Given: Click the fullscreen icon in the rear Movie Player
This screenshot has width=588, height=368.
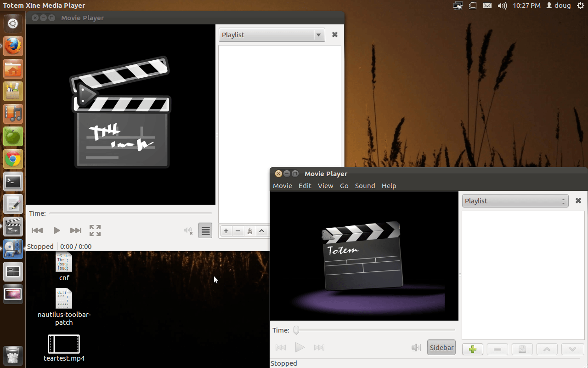Looking at the screenshot, I should tap(95, 230).
